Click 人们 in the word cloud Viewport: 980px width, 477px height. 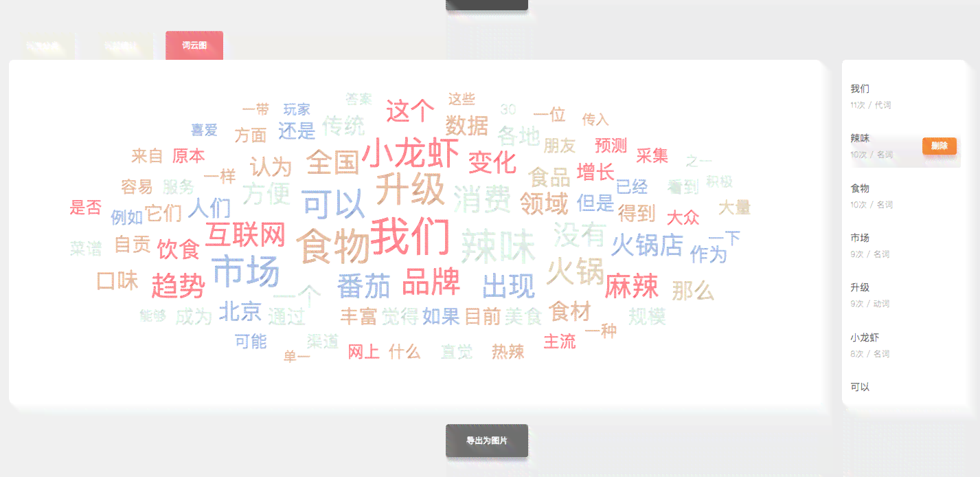pyautogui.click(x=209, y=208)
